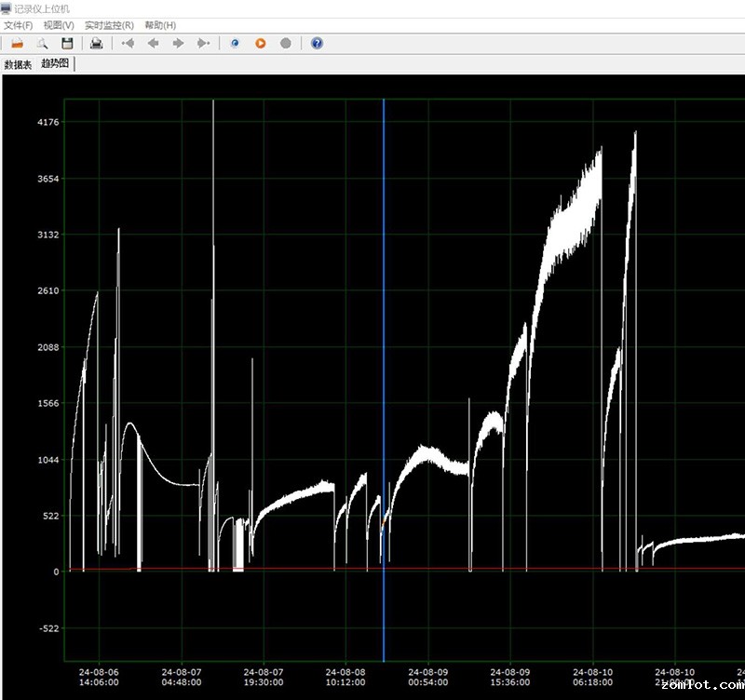The image size is (745, 700).
Task: Open the 帮助(H) menu
Action: point(160,25)
